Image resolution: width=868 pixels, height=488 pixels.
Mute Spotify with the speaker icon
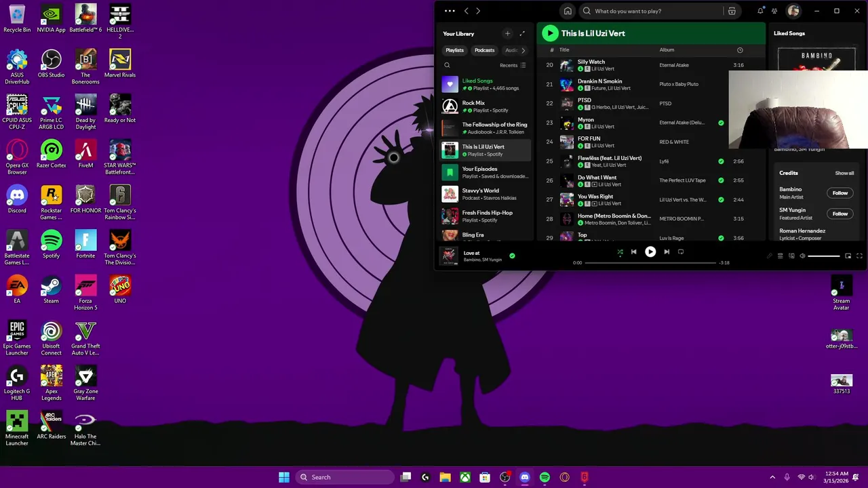802,256
